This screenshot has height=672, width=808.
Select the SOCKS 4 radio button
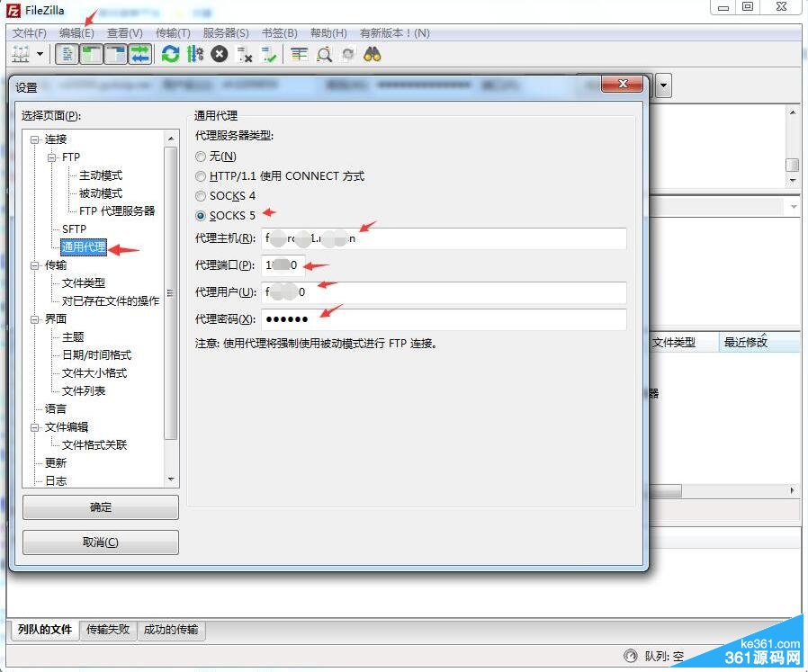pos(201,196)
